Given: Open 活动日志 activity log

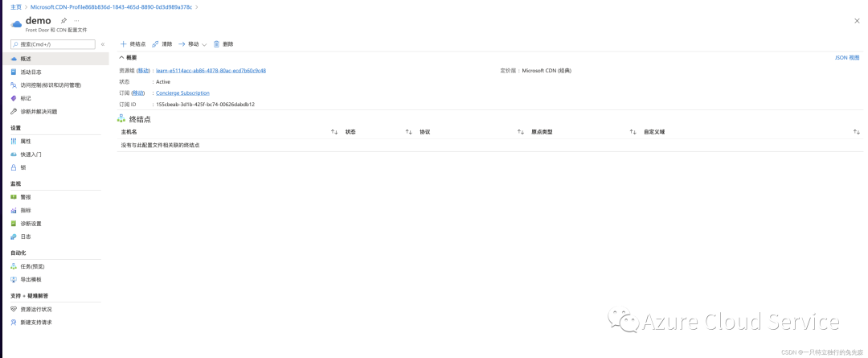Looking at the screenshot, I should [x=31, y=72].
